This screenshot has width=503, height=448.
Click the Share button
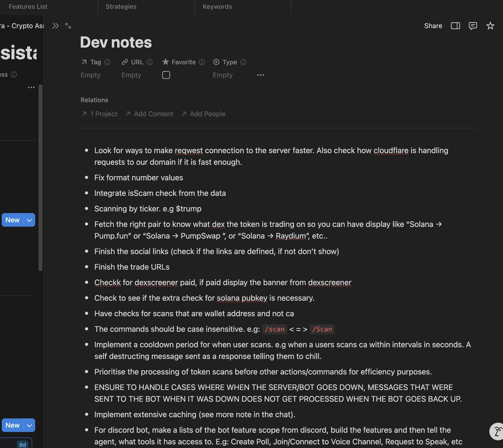pyautogui.click(x=433, y=26)
